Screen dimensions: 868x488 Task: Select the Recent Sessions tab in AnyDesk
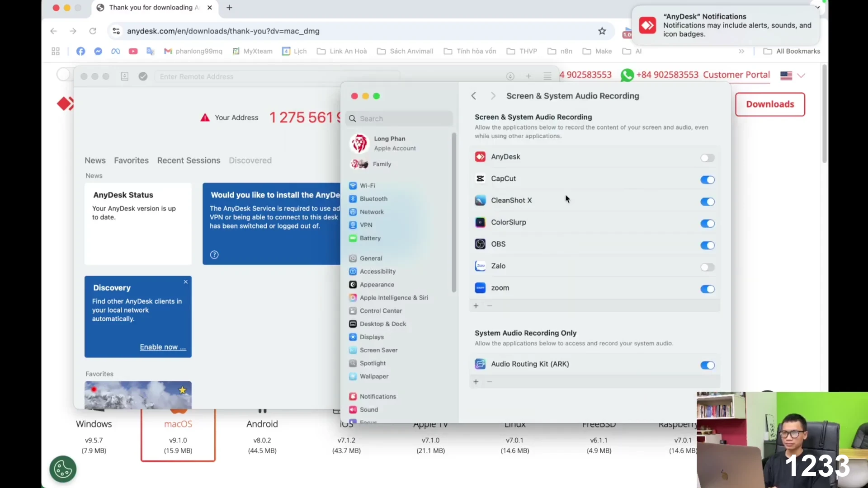(x=189, y=160)
